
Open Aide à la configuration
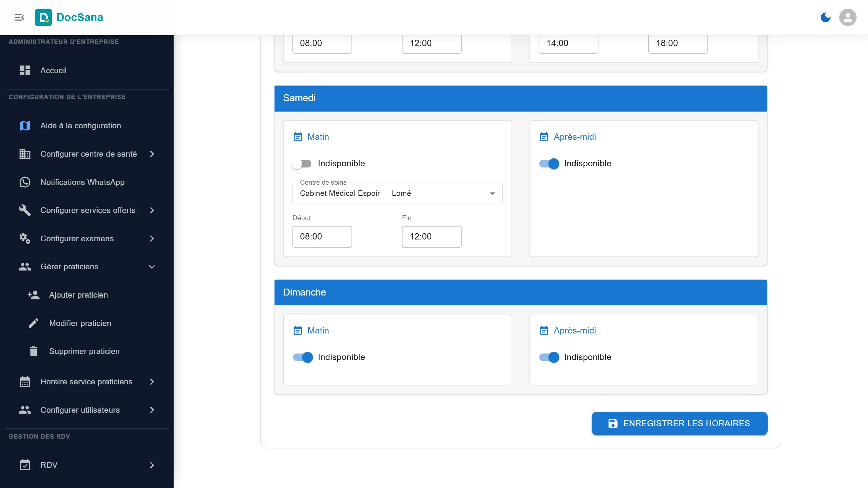pyautogui.click(x=86, y=126)
